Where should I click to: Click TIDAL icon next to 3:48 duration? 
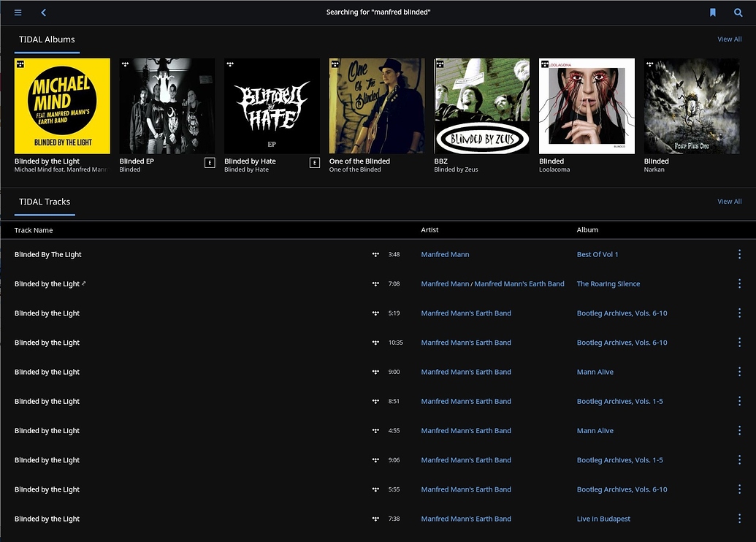click(x=375, y=255)
